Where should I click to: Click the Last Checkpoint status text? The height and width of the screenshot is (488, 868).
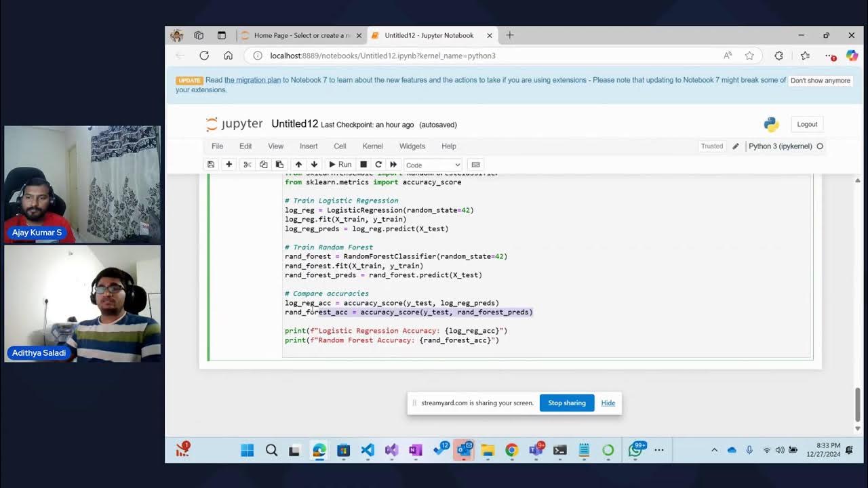367,125
